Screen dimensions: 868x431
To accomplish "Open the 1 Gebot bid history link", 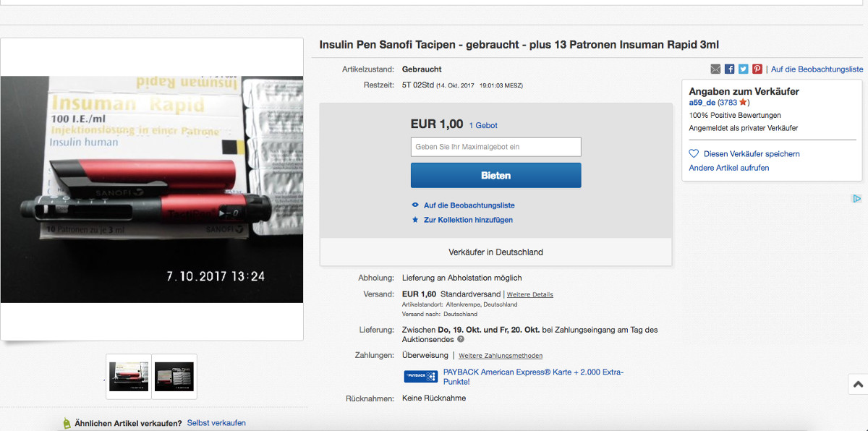I will point(483,125).
